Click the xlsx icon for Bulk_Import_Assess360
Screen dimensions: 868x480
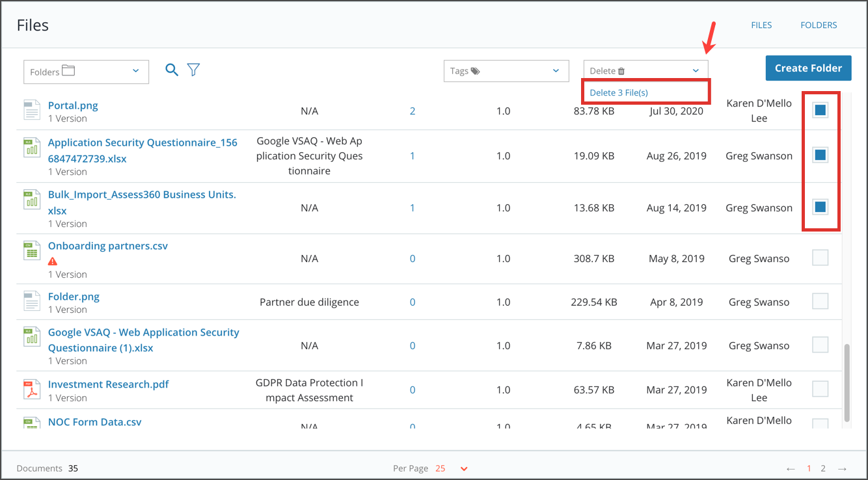pyautogui.click(x=32, y=199)
